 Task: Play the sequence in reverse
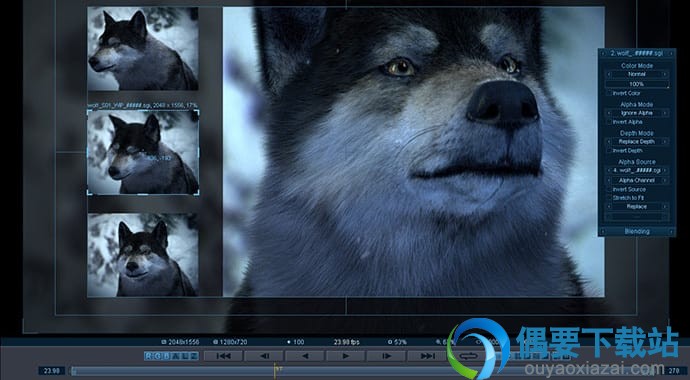tap(305, 356)
